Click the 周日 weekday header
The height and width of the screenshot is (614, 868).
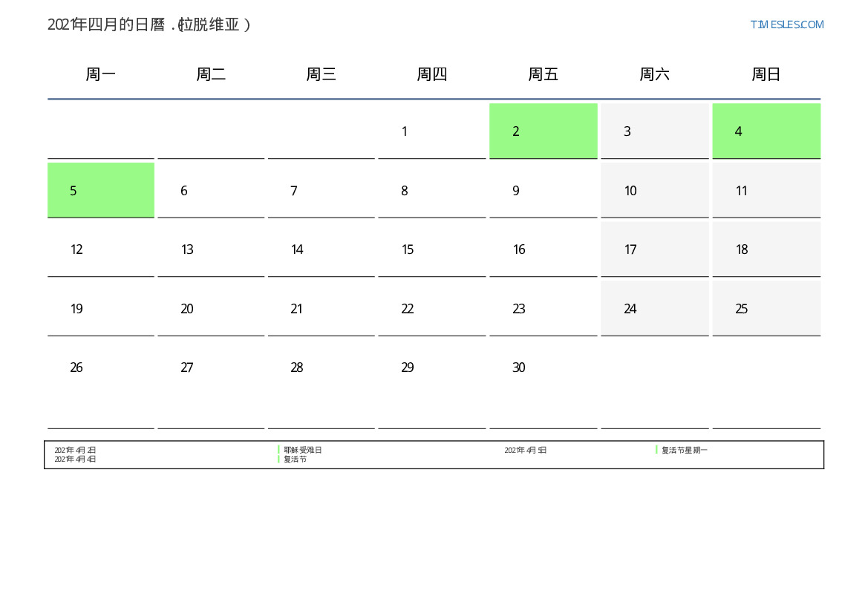[x=766, y=74]
